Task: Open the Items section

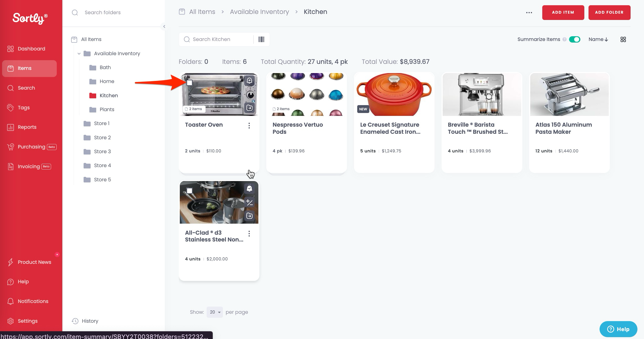Action: [x=29, y=69]
